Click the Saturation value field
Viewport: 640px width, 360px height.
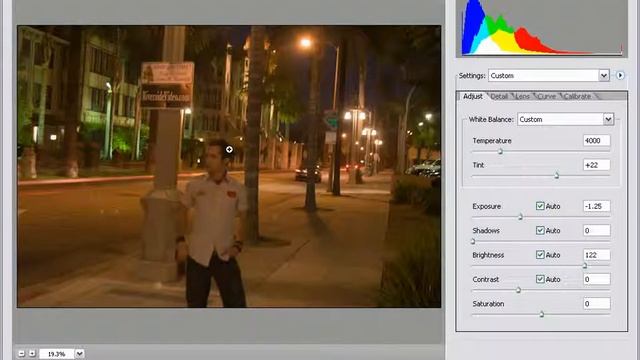(596, 304)
